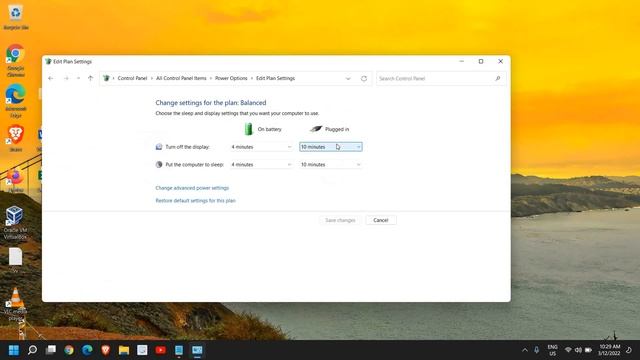Open VLC media player desktop shortcut
Viewport: 640px width, 360px height.
pyautogui.click(x=16, y=304)
